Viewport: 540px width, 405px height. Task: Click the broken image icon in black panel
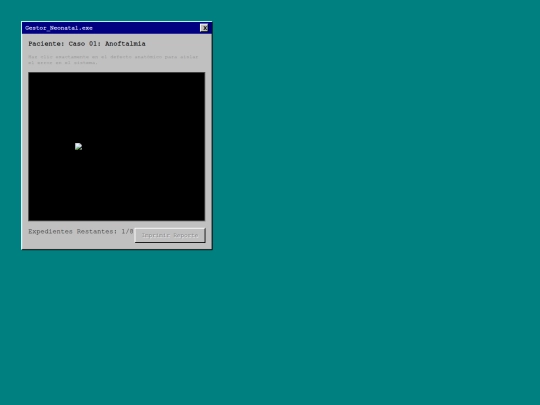79,147
